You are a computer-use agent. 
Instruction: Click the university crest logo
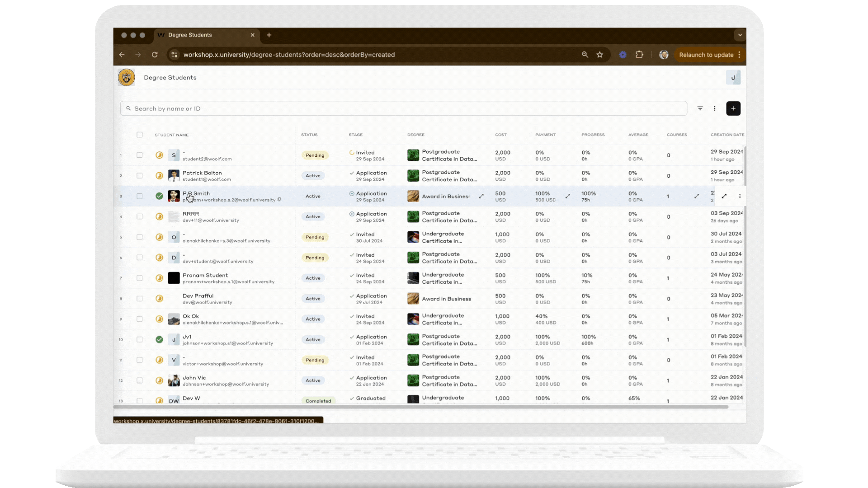pyautogui.click(x=127, y=78)
